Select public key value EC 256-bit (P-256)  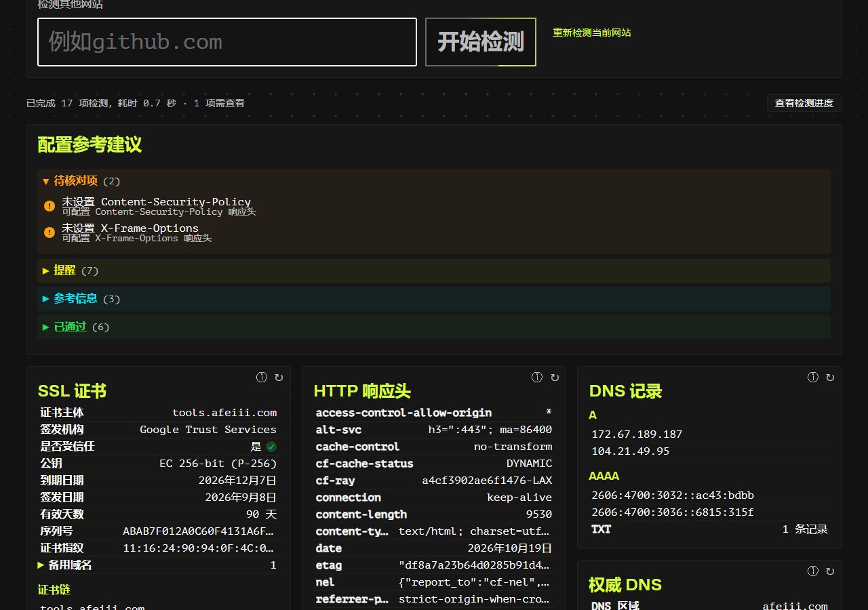[x=218, y=464]
